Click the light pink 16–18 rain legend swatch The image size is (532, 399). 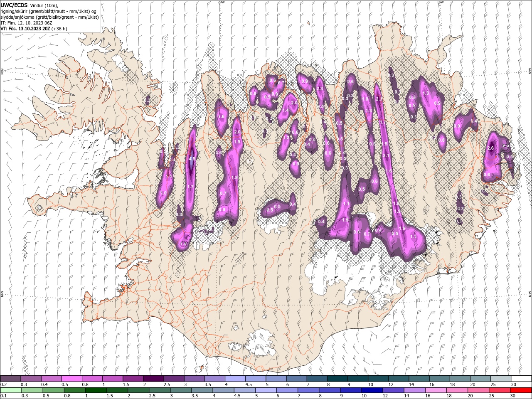tap(436, 390)
